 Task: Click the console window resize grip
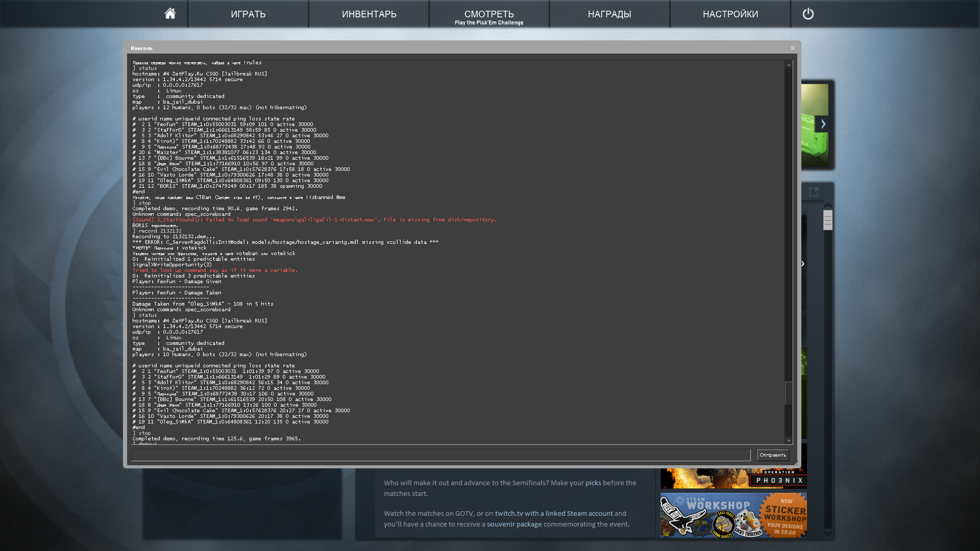tap(796, 463)
